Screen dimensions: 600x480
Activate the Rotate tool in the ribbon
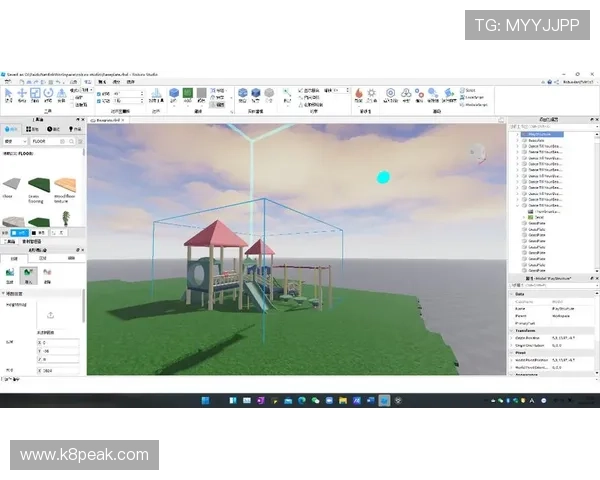point(47,94)
